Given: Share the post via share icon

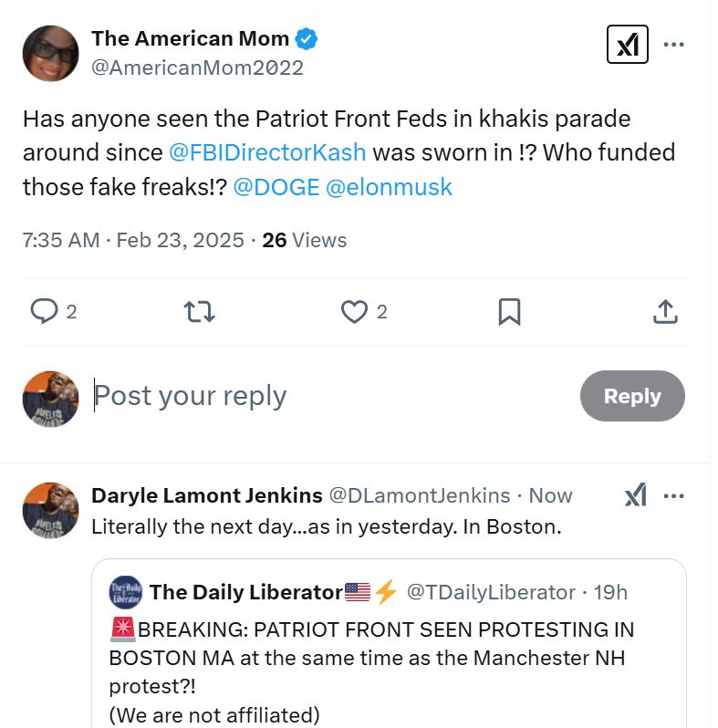Looking at the screenshot, I should [665, 312].
